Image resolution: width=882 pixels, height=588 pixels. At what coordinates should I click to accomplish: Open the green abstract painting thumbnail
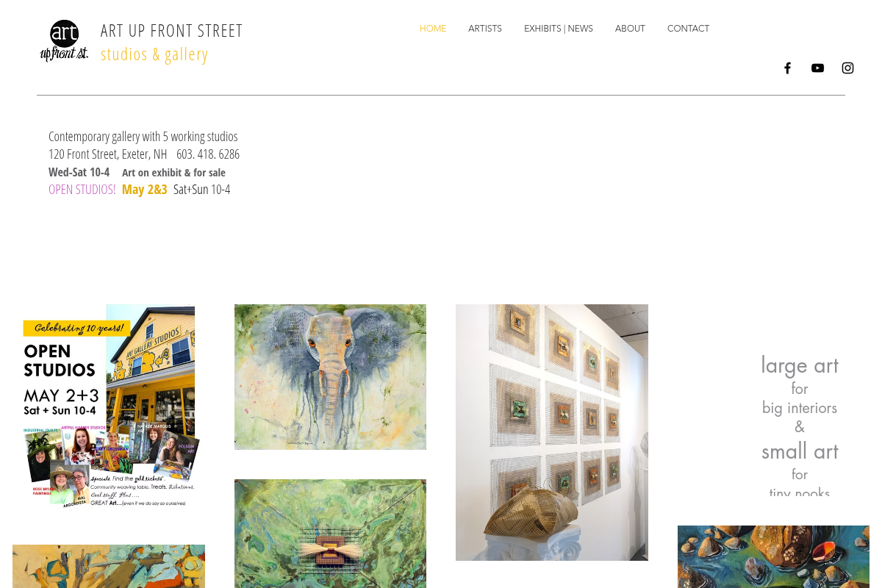[330, 534]
